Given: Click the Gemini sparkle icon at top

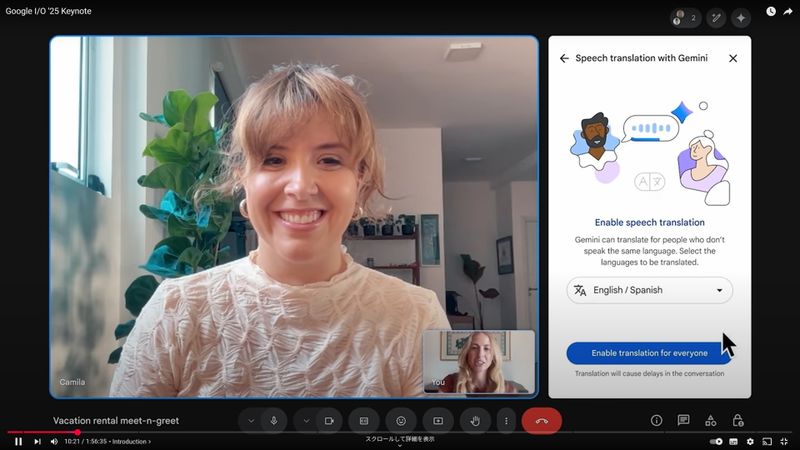Looking at the screenshot, I should (x=741, y=17).
